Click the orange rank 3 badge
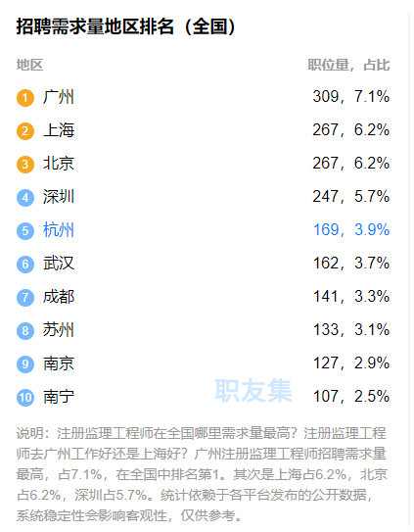This screenshot has width=414, height=532. [x=25, y=165]
